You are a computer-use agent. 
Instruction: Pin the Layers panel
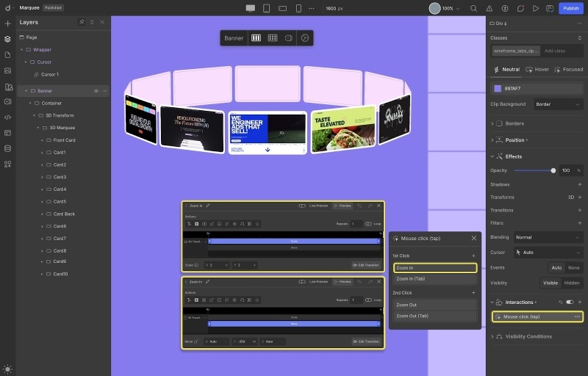[82, 22]
